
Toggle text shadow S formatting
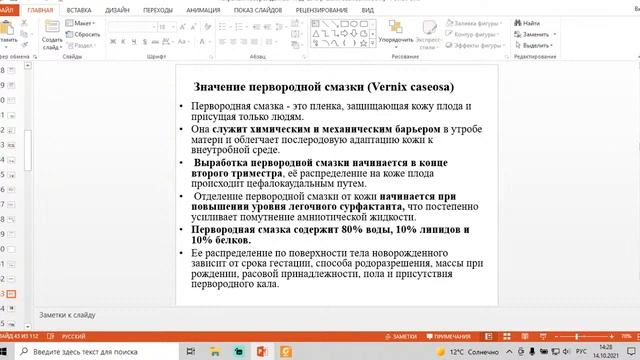coord(144,42)
